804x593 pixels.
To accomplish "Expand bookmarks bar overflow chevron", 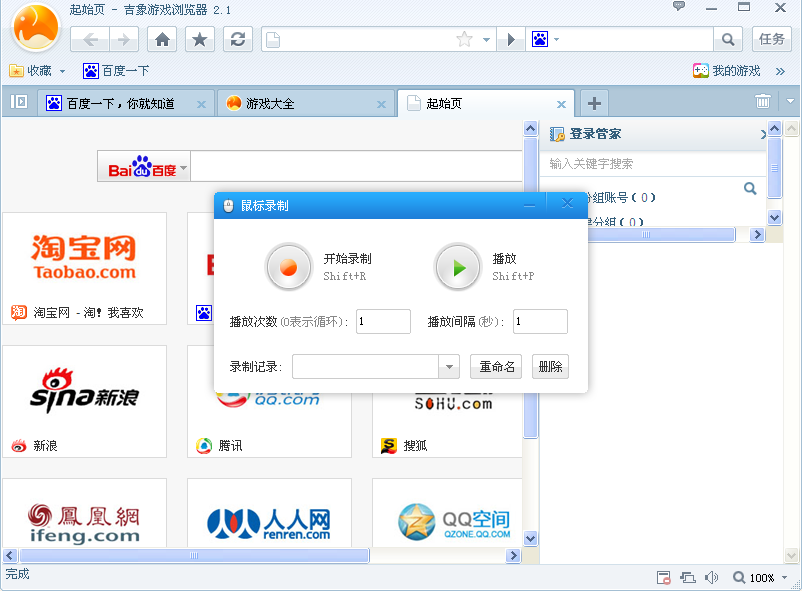I will tap(780, 71).
